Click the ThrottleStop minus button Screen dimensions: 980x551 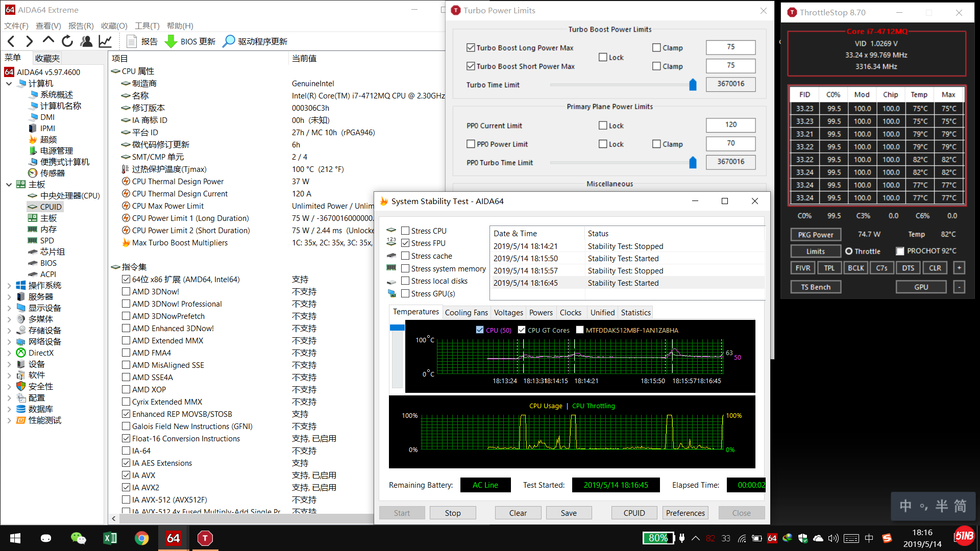tap(959, 287)
